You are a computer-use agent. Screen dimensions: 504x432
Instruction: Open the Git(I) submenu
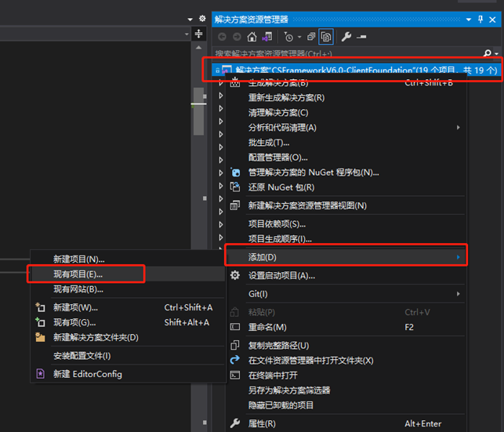pyautogui.click(x=346, y=294)
